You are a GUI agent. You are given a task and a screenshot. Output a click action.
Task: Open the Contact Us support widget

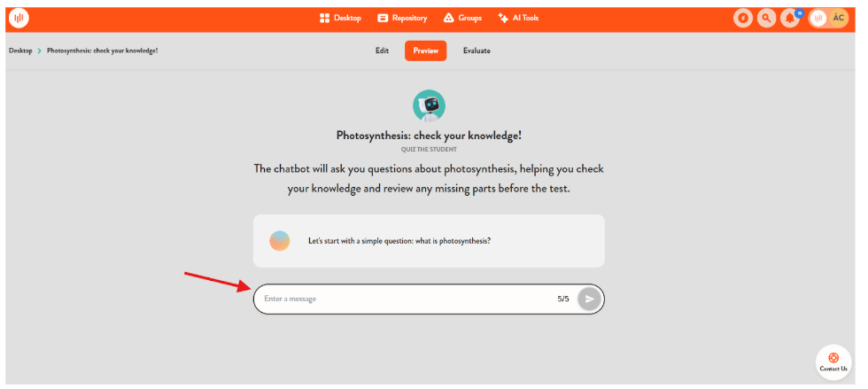coord(833,362)
